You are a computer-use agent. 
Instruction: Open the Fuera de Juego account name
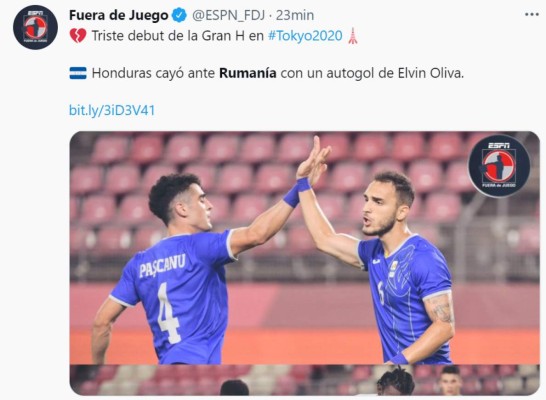119,15
